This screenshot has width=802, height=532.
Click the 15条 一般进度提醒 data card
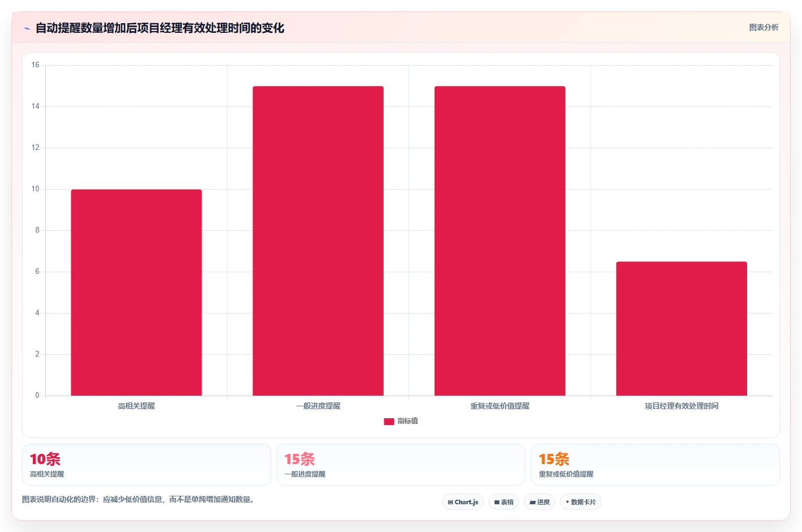pyautogui.click(x=401, y=465)
